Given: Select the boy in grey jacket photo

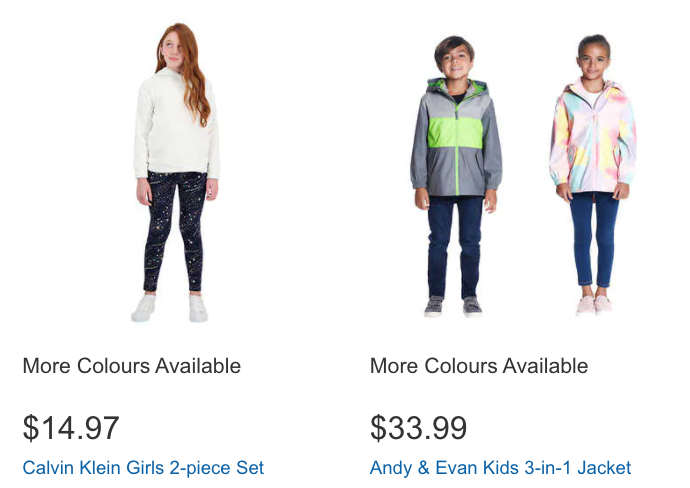Looking at the screenshot, I should click(456, 176).
